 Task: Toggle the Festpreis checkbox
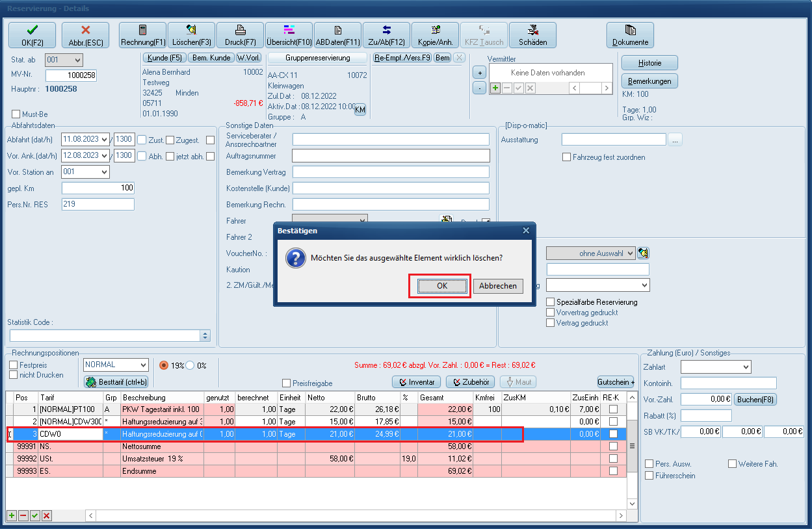14,365
